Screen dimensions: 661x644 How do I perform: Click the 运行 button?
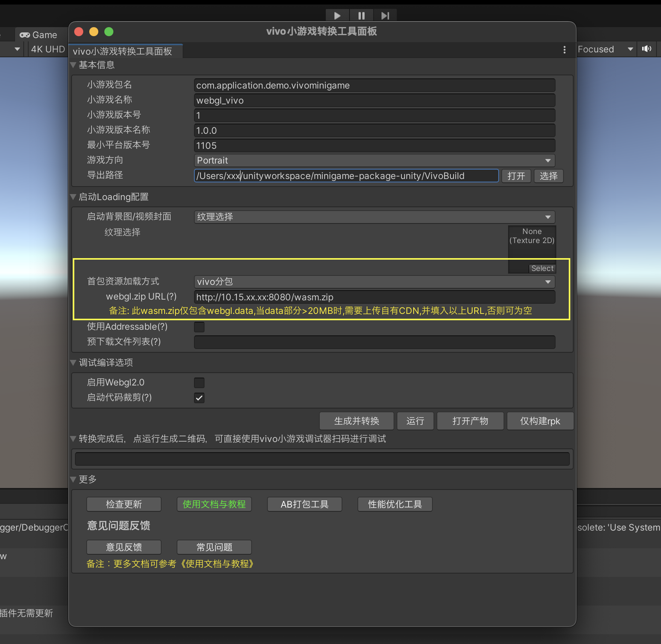coord(415,421)
